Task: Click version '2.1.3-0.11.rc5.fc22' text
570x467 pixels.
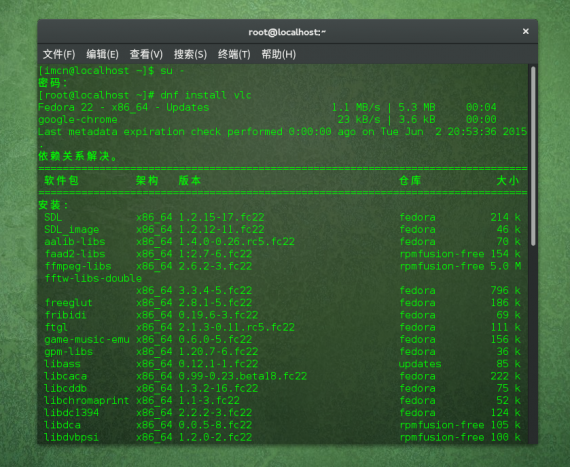Action: pos(237,327)
